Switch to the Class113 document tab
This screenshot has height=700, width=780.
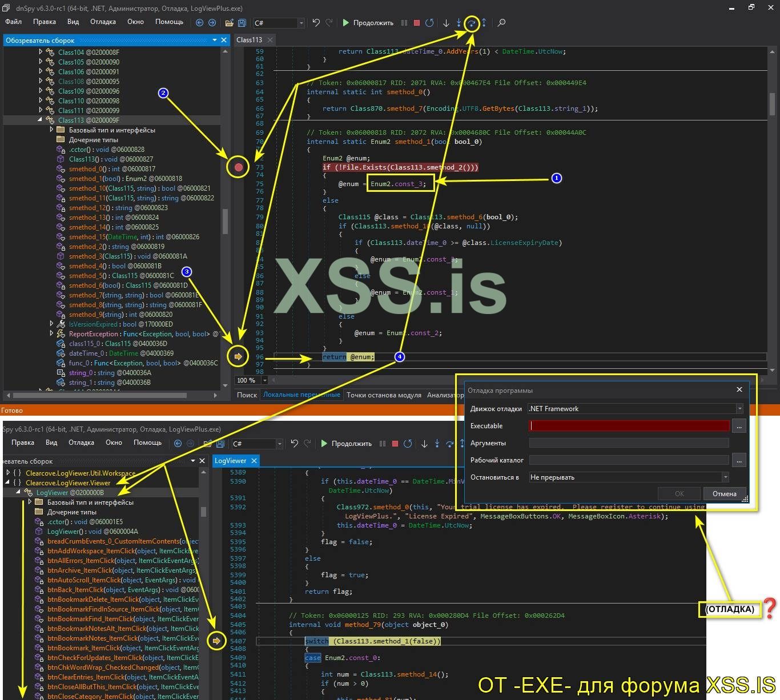coord(249,40)
